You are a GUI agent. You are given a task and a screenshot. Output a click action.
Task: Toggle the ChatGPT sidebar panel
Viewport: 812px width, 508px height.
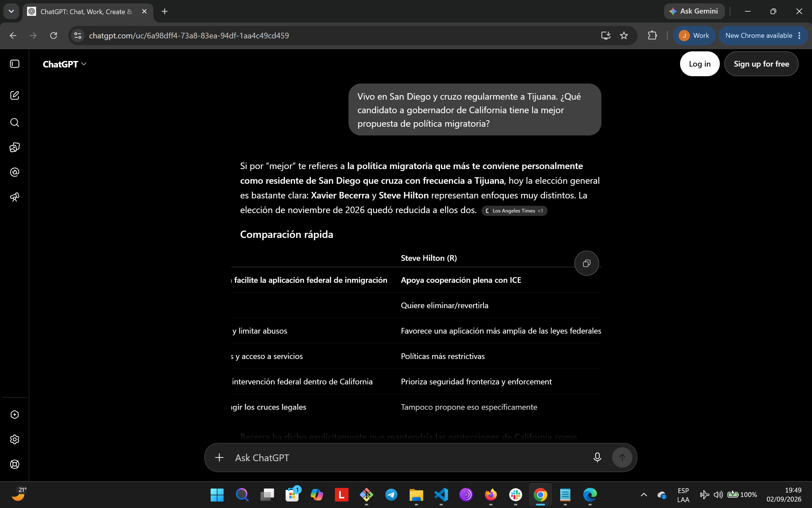point(14,64)
